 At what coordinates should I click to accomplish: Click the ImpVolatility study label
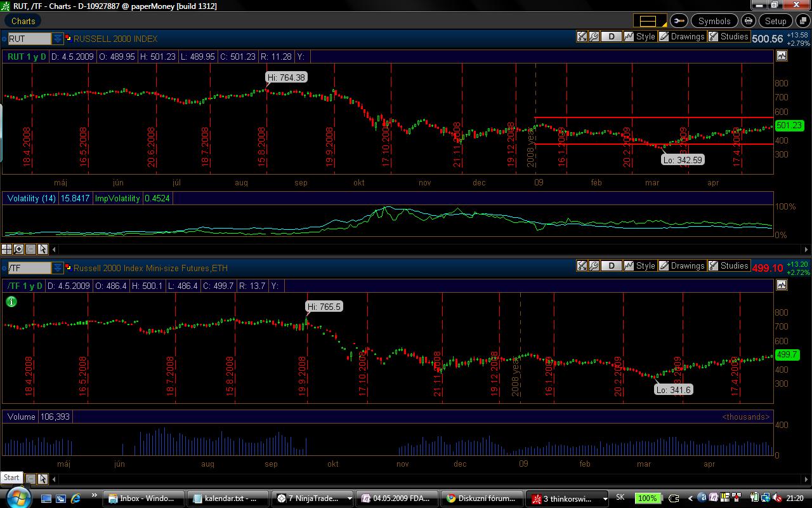point(117,198)
